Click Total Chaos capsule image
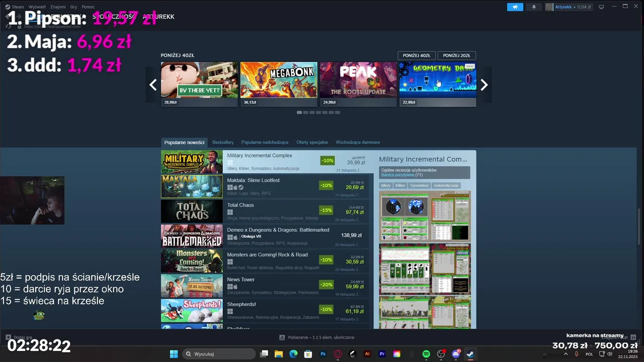644x362 pixels. (192, 211)
